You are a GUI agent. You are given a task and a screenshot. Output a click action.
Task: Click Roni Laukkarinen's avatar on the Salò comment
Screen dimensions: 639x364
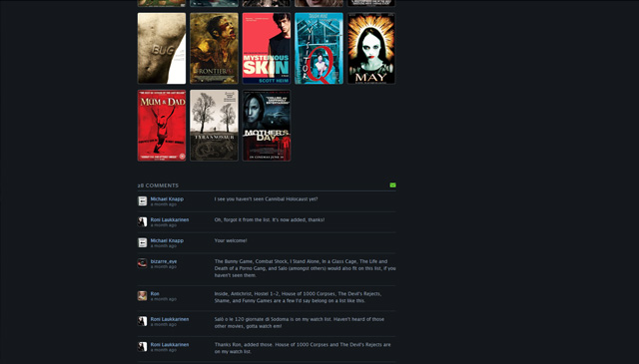pyautogui.click(x=142, y=321)
